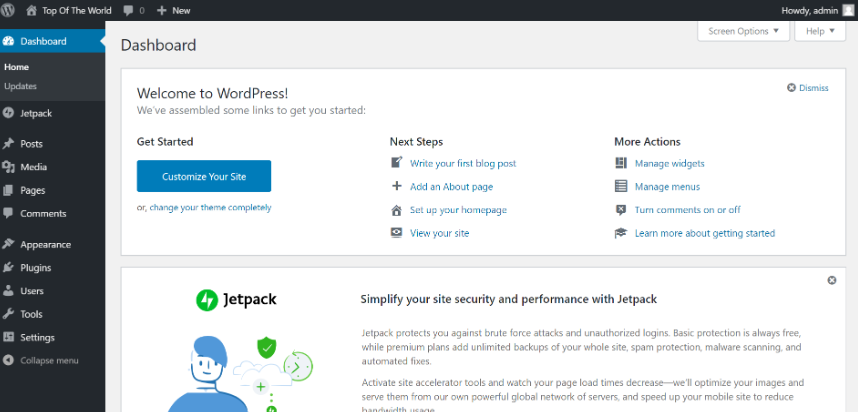Open the Howdy, admin account menu

(818, 10)
